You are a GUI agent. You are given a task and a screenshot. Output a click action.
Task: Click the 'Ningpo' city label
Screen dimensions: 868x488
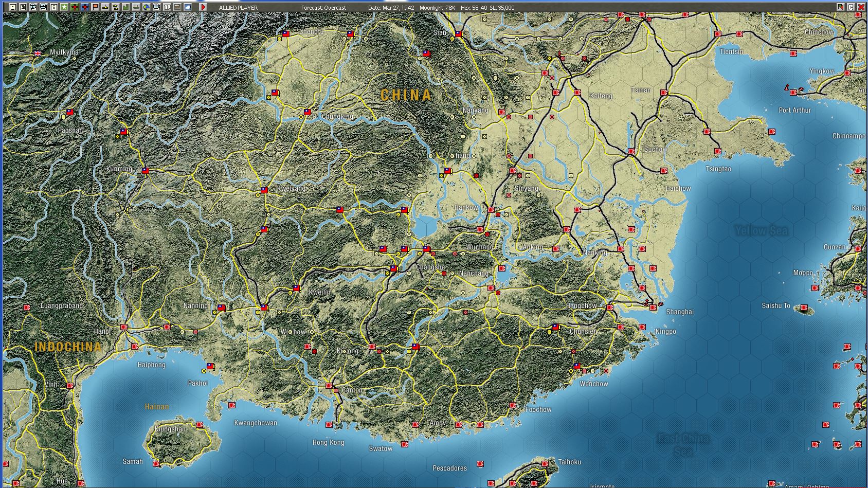point(666,331)
